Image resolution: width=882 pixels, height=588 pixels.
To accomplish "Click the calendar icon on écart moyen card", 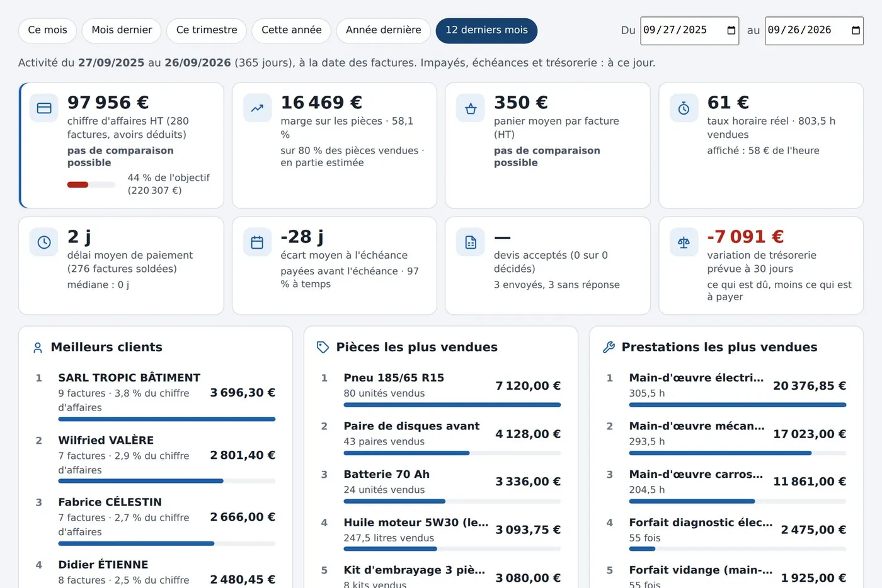I will (x=257, y=242).
